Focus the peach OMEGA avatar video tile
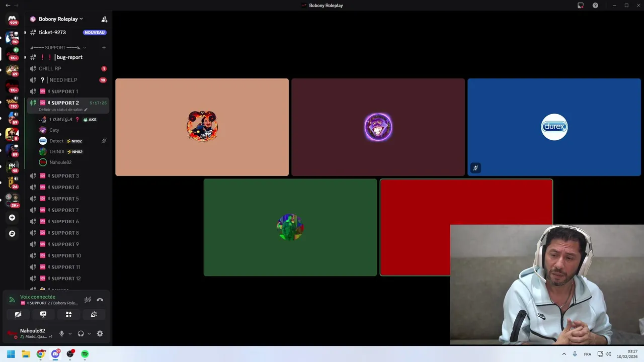 [x=202, y=127]
